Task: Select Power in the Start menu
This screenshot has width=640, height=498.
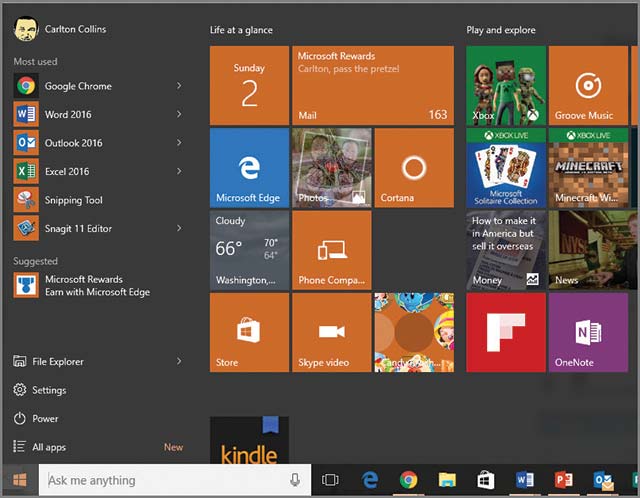Action: click(45, 419)
